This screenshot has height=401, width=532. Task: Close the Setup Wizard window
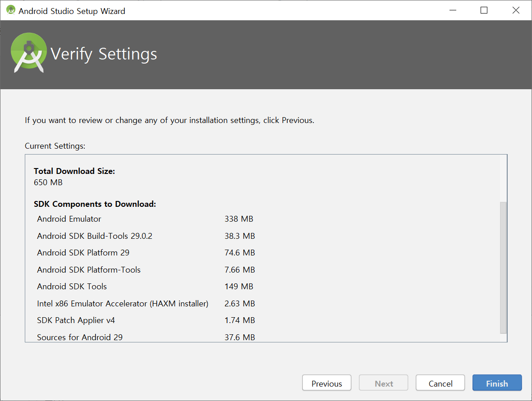click(516, 10)
